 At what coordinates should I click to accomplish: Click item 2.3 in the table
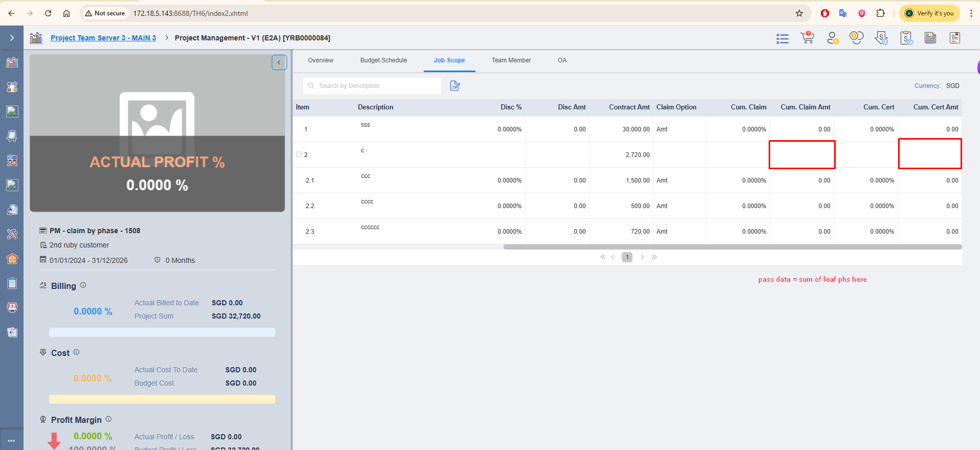310,232
